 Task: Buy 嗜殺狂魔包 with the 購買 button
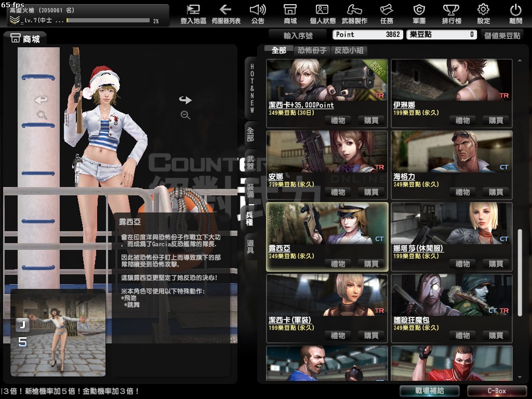point(496,336)
